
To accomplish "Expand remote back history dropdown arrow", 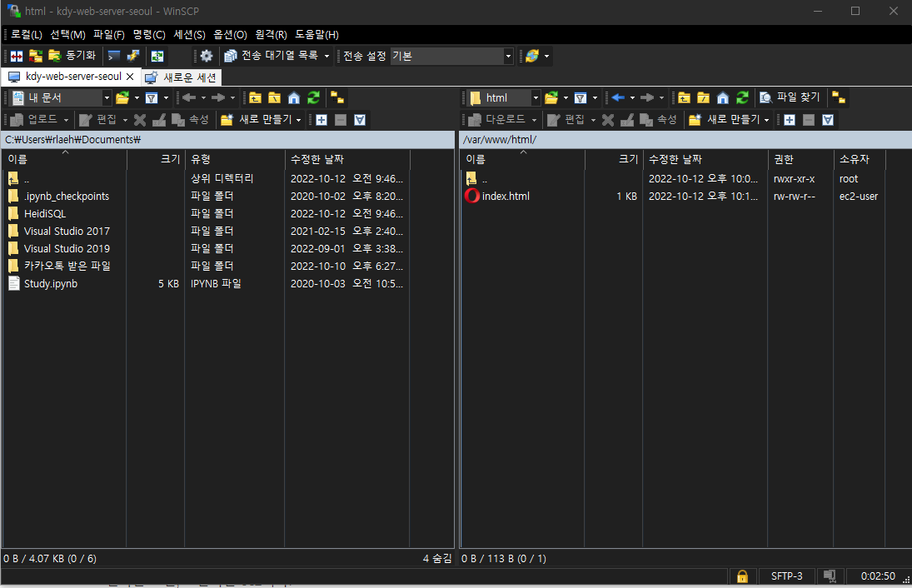I will (632, 98).
